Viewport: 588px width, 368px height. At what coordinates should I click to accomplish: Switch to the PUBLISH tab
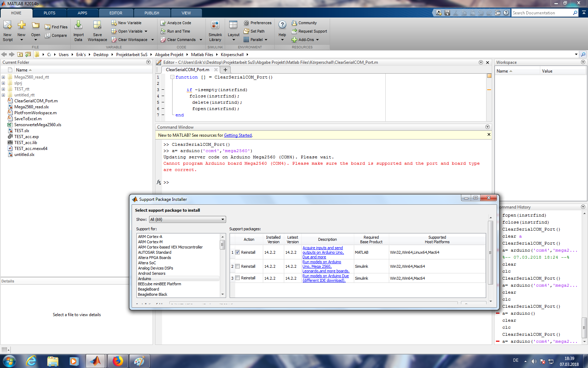(x=152, y=13)
